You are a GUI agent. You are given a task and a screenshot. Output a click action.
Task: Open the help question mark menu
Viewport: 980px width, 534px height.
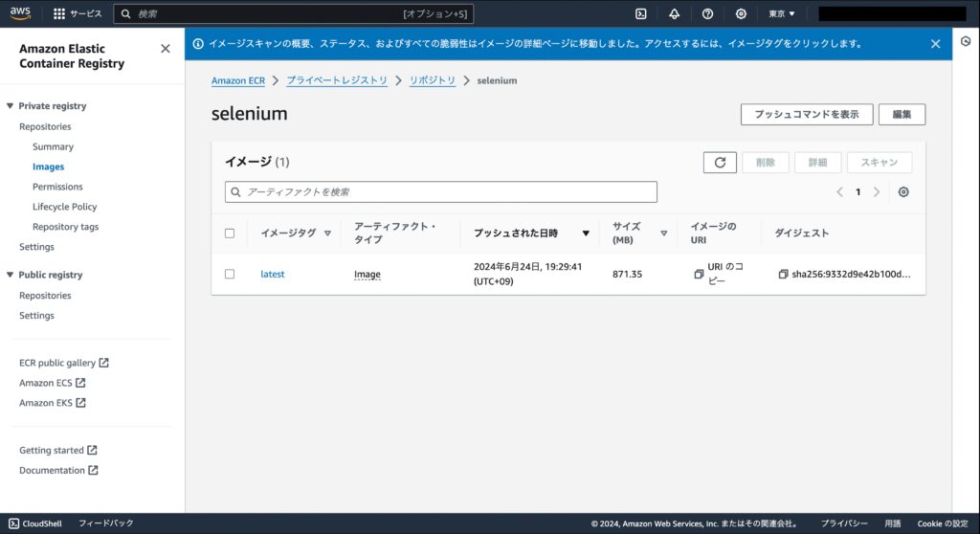click(707, 13)
